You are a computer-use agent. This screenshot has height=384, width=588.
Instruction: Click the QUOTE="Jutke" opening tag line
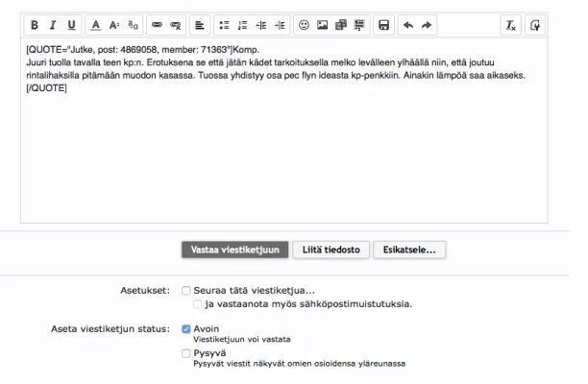(x=142, y=50)
